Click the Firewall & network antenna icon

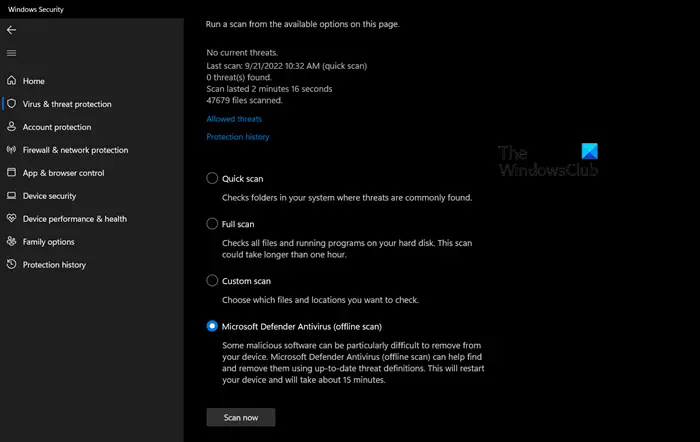12,150
